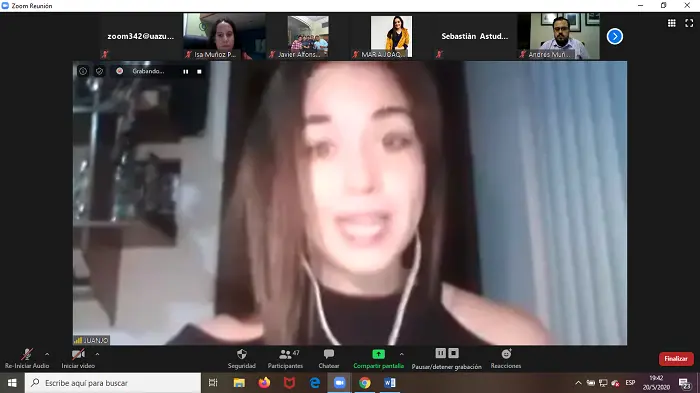
Task: Click the green Compartir pantalla icon
Action: [379, 354]
